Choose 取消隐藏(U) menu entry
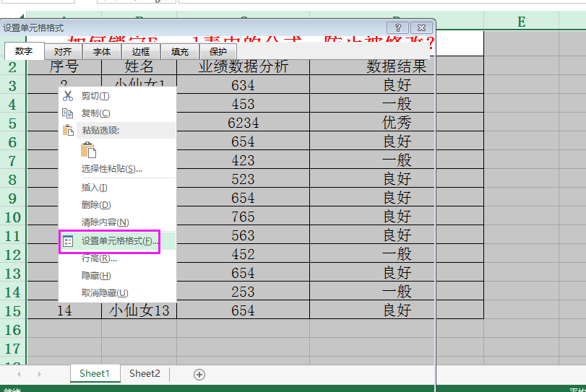 point(117,292)
